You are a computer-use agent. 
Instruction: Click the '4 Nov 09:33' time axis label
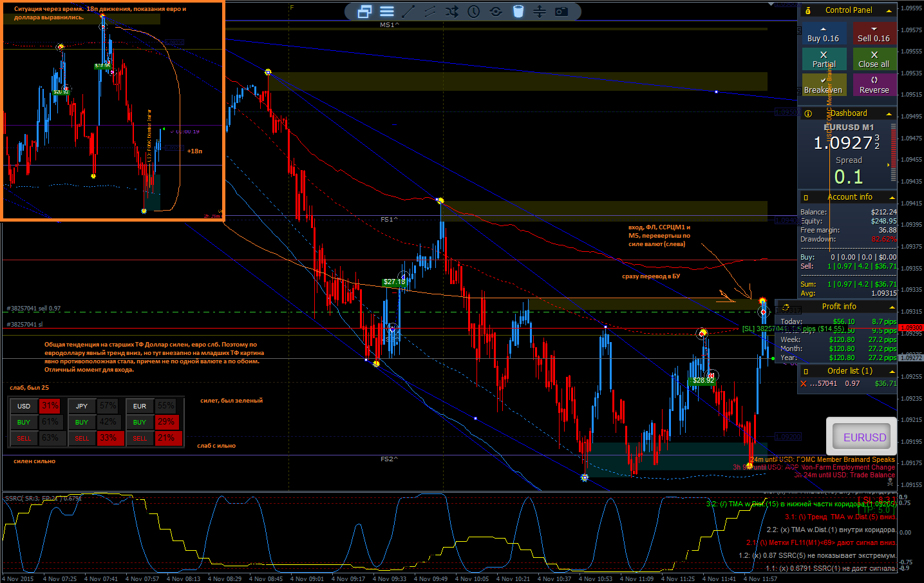[x=390, y=578]
